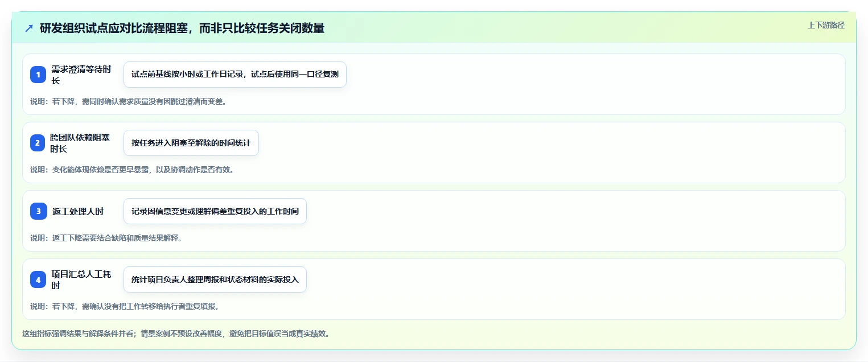Click the 需求澄清等待时长 metric name
The image size is (868, 362).
click(x=81, y=75)
